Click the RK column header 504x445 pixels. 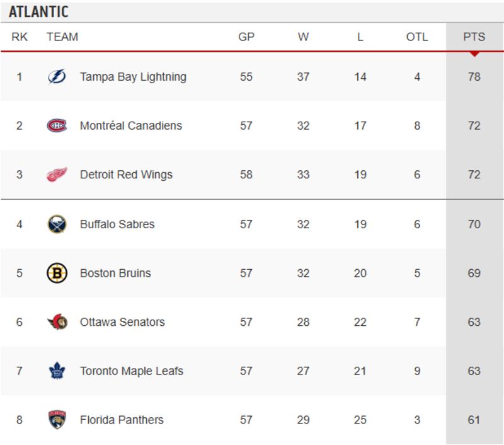[x=20, y=37]
